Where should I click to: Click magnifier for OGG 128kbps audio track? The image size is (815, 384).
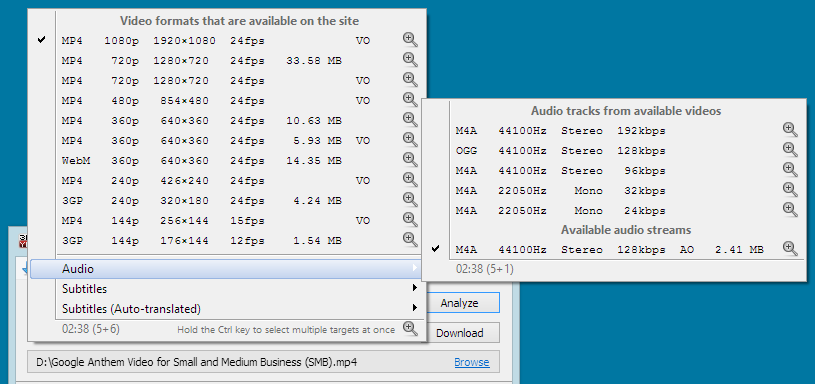point(790,150)
